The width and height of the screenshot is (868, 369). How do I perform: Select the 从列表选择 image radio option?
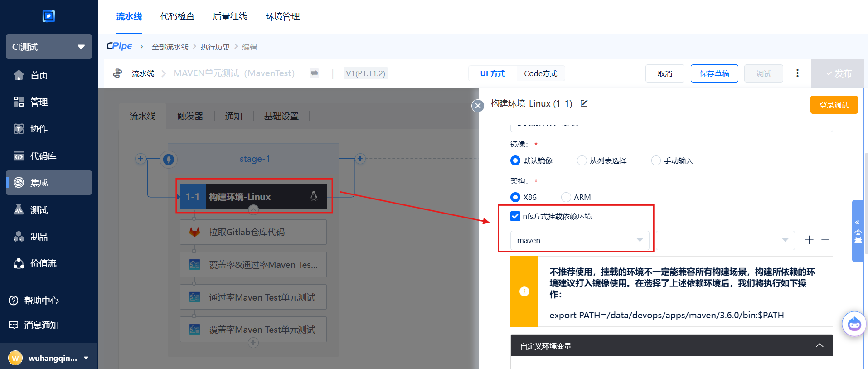pyautogui.click(x=582, y=161)
